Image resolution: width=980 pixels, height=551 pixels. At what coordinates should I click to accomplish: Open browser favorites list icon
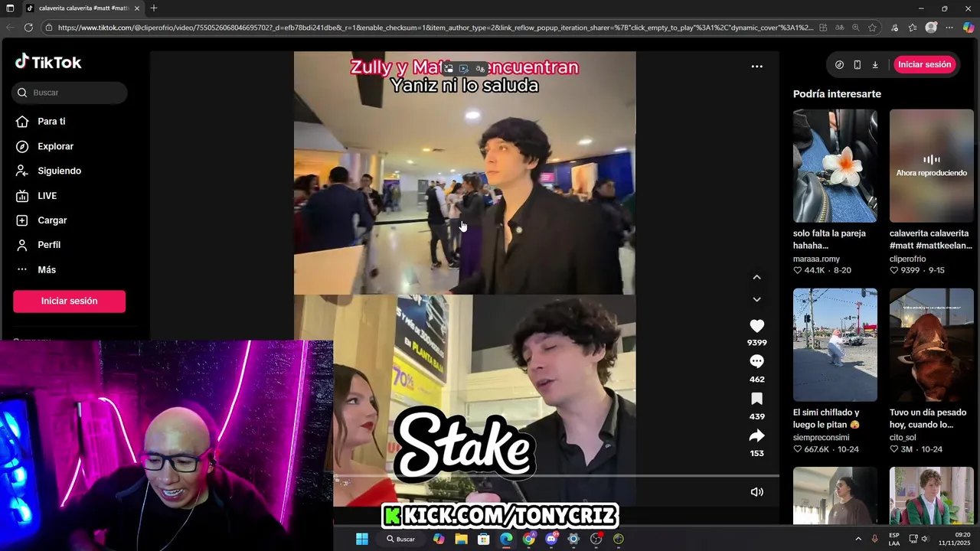(x=913, y=28)
